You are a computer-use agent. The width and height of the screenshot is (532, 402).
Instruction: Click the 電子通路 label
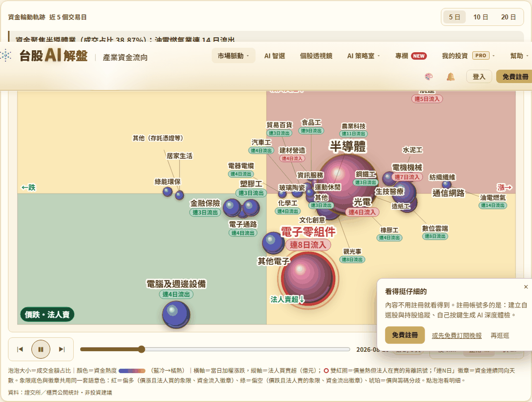click(x=243, y=224)
